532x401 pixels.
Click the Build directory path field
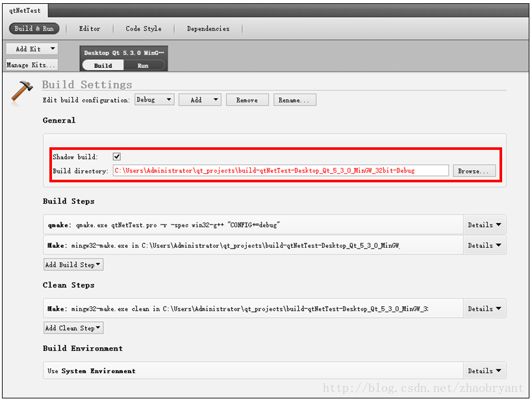(280, 171)
